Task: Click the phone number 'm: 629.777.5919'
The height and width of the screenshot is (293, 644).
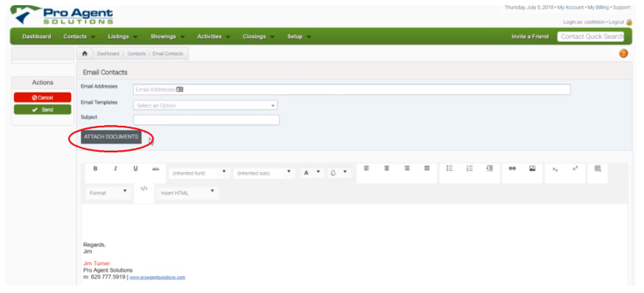Action: (104, 277)
